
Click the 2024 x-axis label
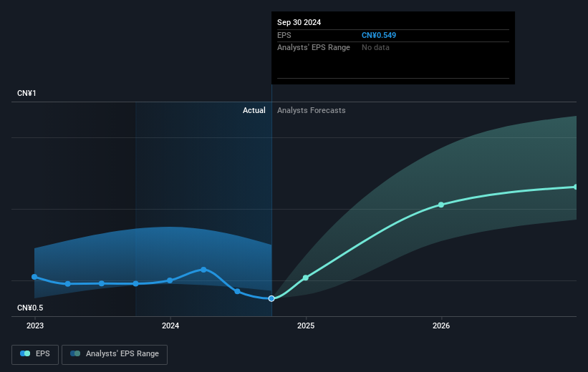pos(170,325)
